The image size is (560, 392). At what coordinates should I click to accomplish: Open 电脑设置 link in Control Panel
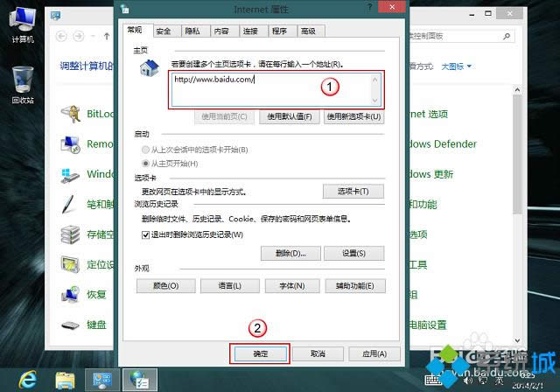[428, 325]
